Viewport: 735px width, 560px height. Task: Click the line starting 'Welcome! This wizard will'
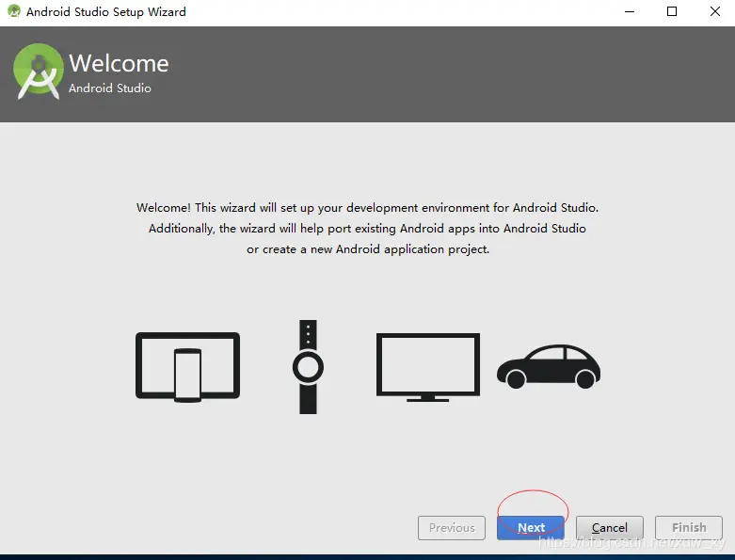(367, 208)
